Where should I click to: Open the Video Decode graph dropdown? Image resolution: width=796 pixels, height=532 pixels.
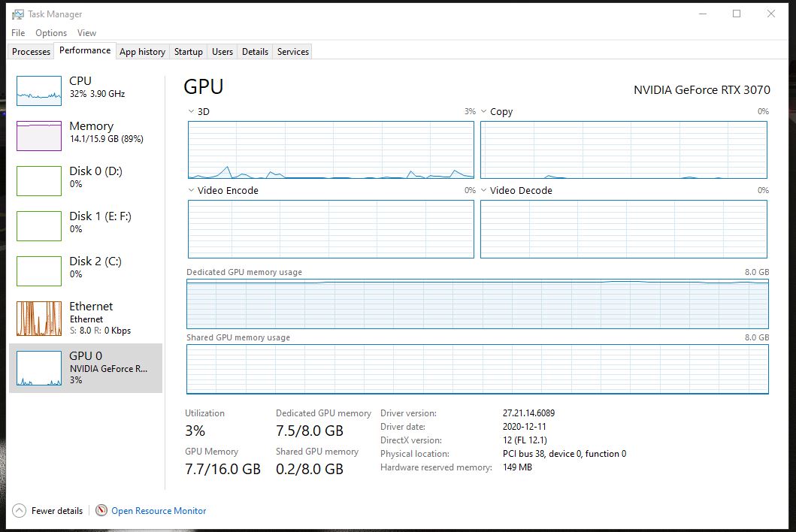click(x=484, y=191)
